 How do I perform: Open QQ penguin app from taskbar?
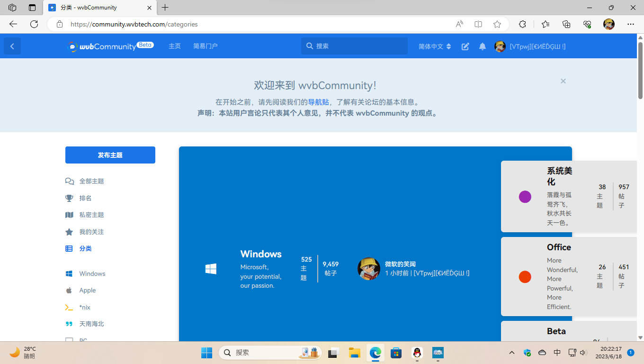(417, 353)
